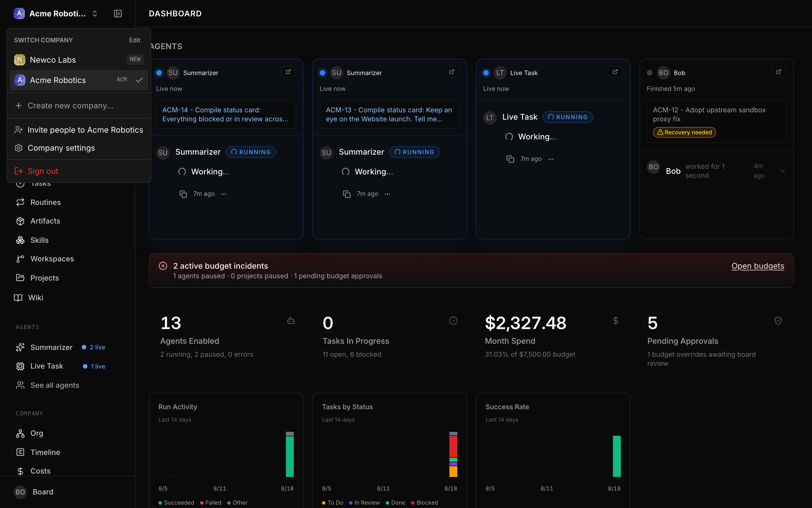Choose Create new company
The width and height of the screenshot is (812, 508).
click(x=79, y=106)
